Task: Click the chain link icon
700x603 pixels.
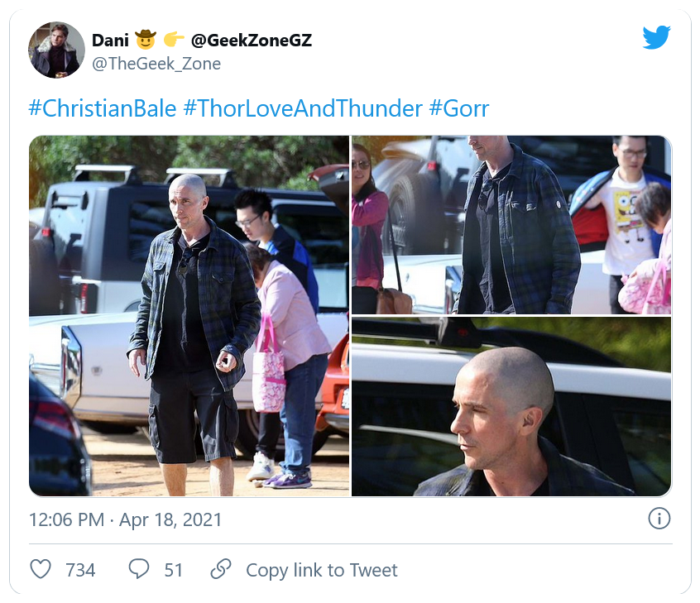Action: click(221, 569)
